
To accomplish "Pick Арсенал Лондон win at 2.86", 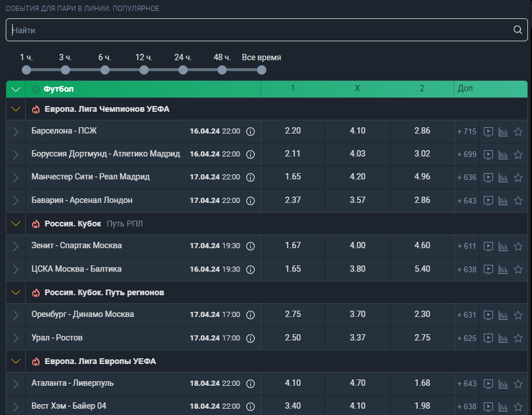I will [x=422, y=200].
